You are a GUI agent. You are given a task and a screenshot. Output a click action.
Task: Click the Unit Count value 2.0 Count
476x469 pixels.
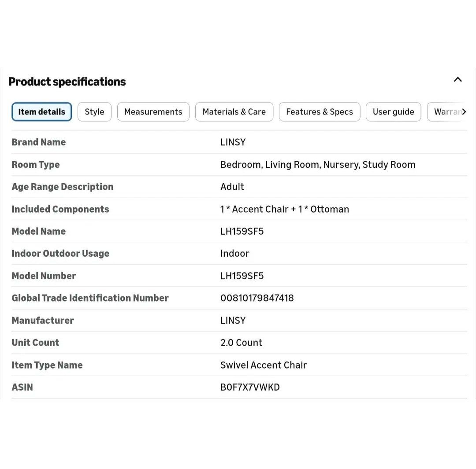pyautogui.click(x=241, y=343)
